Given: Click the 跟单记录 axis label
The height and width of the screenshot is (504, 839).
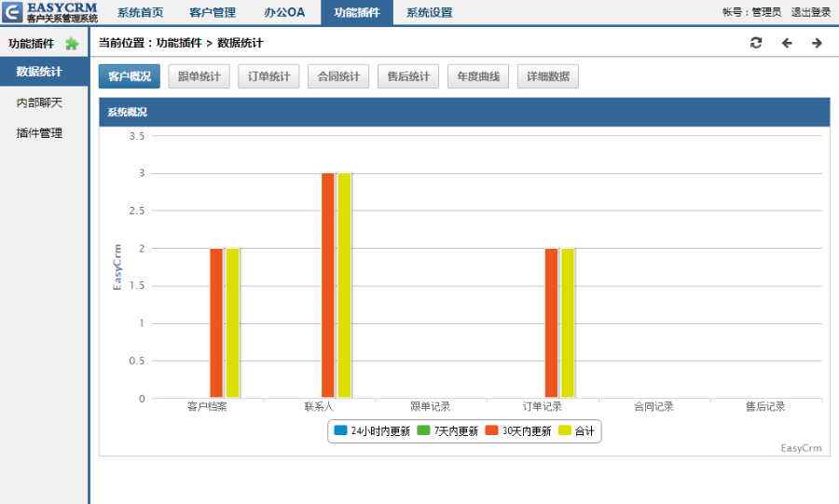Looking at the screenshot, I should (x=430, y=407).
